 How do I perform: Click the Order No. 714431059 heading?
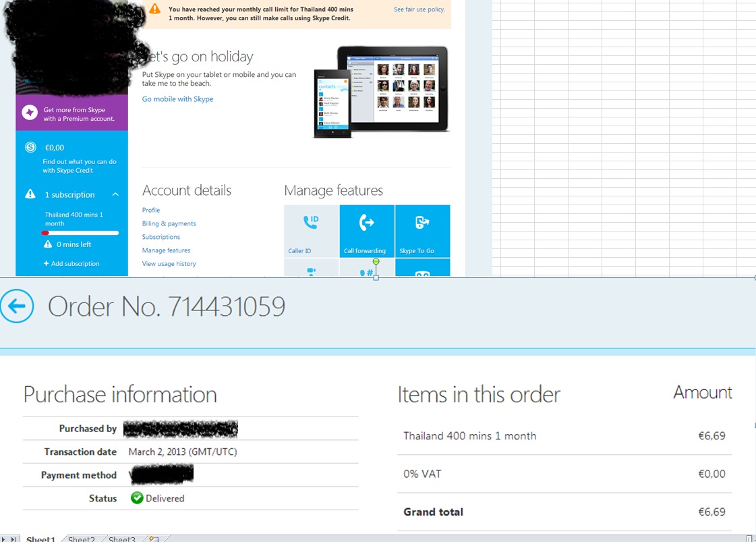167,306
